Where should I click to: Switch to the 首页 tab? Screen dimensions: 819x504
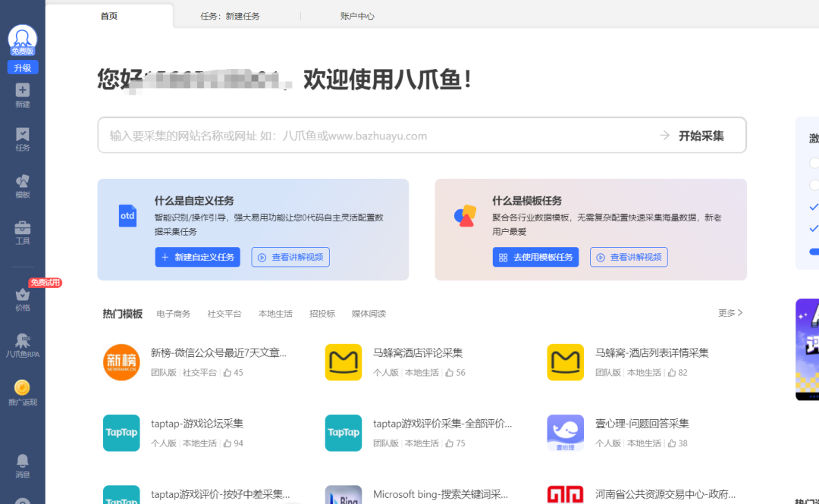coord(109,16)
